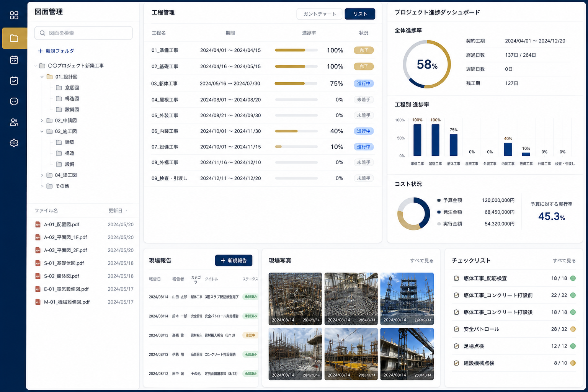Open the chat bubble icon in sidebar
The width and height of the screenshot is (588, 392).
14,101
